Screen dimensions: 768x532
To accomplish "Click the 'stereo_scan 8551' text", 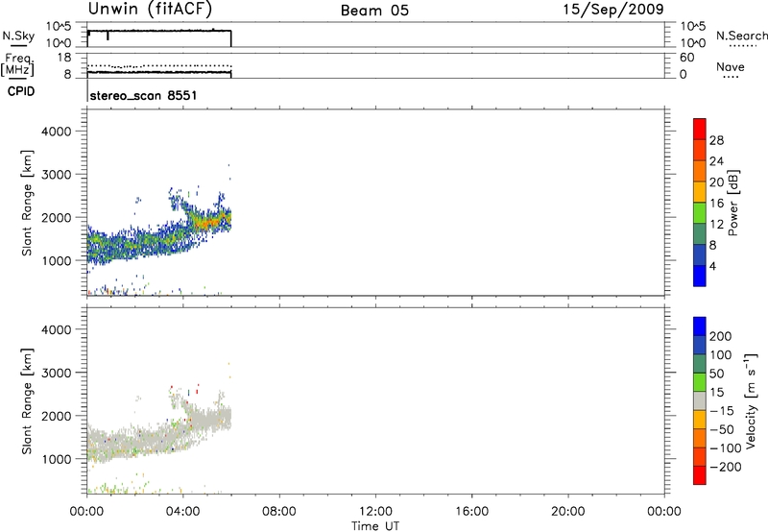I will pos(143,95).
